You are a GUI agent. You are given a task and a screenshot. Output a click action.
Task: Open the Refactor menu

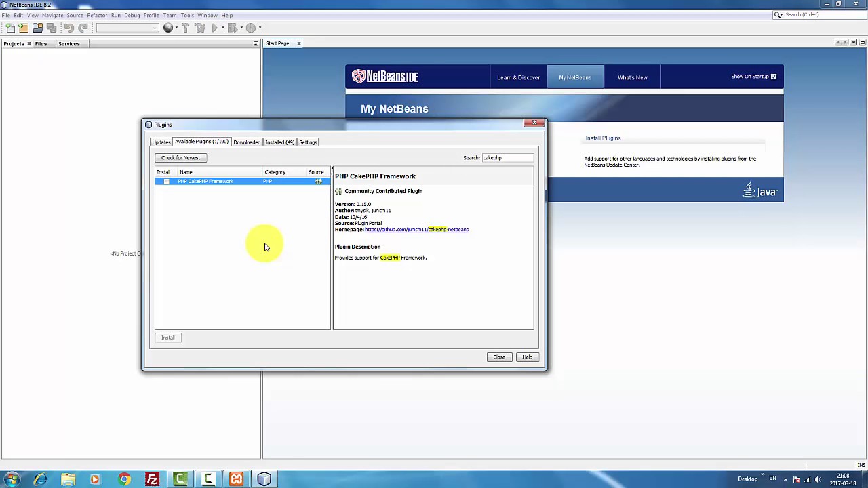pos(97,15)
